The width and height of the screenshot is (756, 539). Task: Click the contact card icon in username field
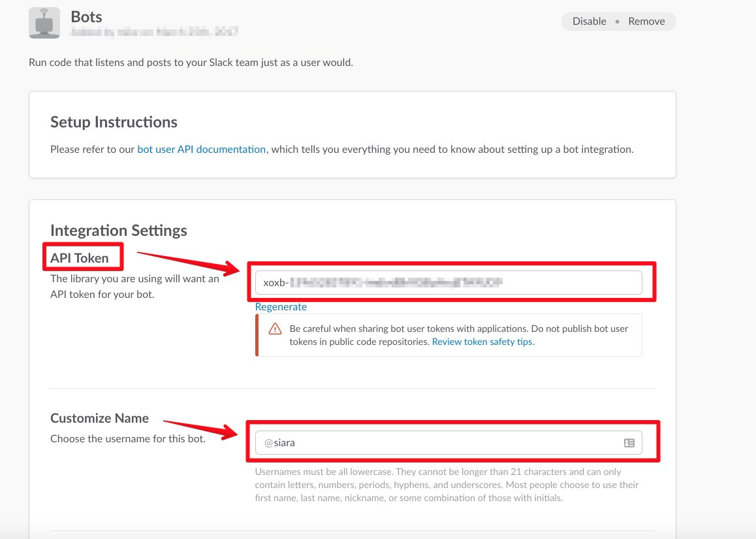(629, 443)
